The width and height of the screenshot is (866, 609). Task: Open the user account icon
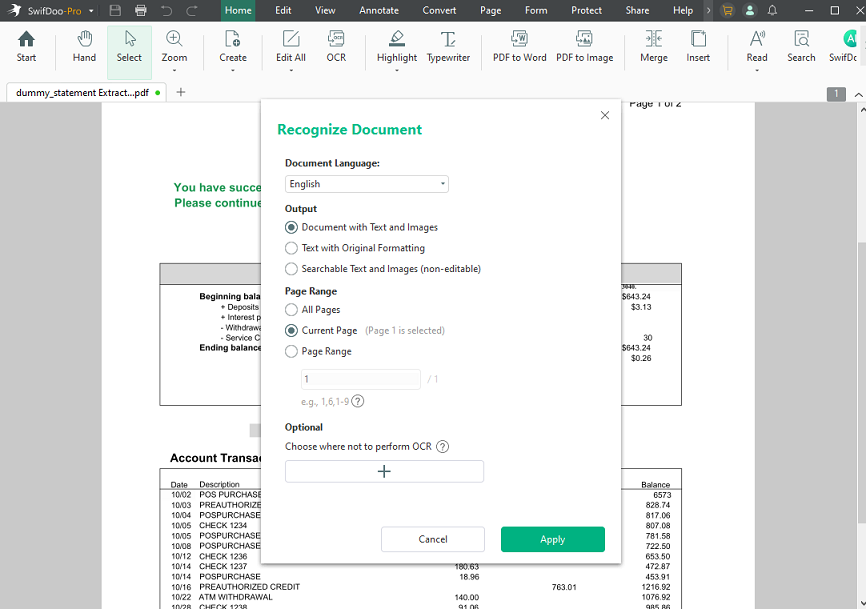pos(749,10)
